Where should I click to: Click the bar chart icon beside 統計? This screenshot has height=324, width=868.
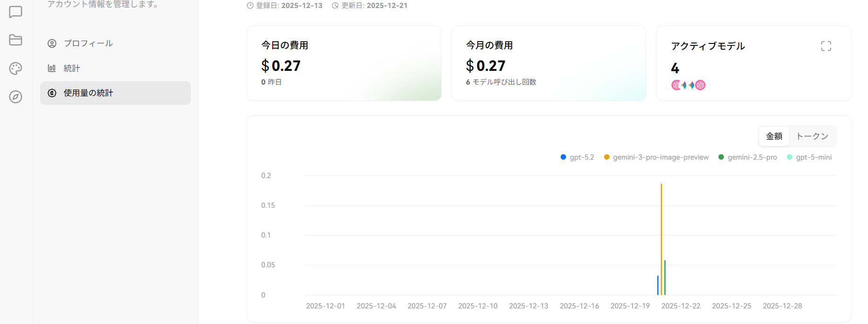[52, 68]
